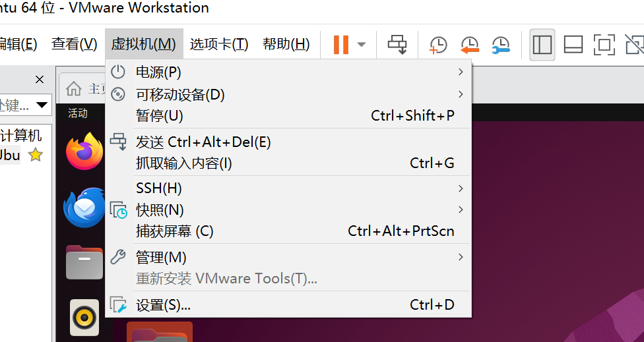
Task: Open the 帮助(H) menu
Action: pos(286,44)
